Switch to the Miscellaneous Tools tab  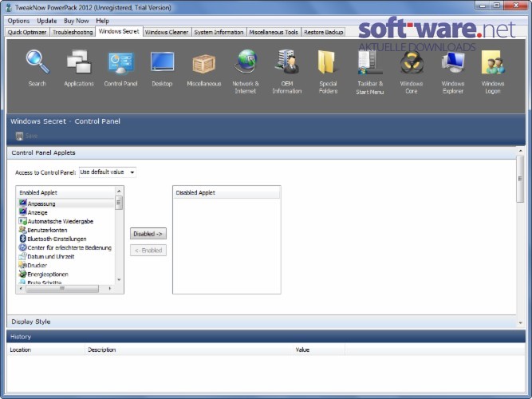pos(274,32)
